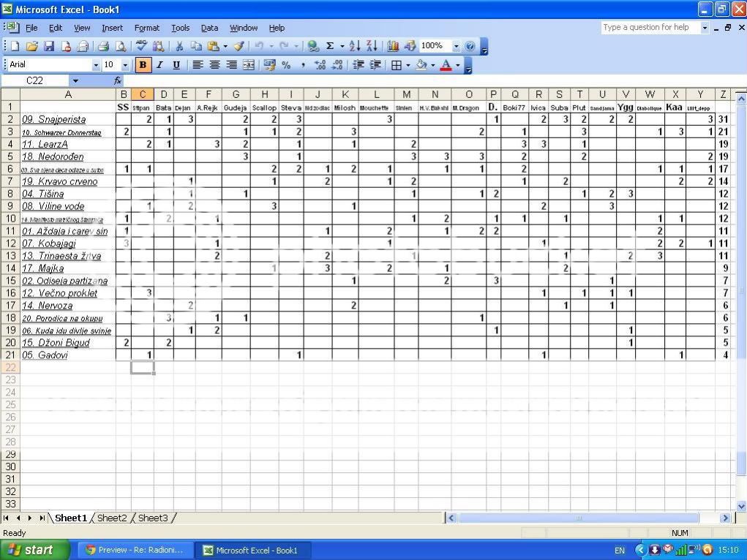Click the 'Type a question for help' box
The image size is (747, 560).
[649, 27]
